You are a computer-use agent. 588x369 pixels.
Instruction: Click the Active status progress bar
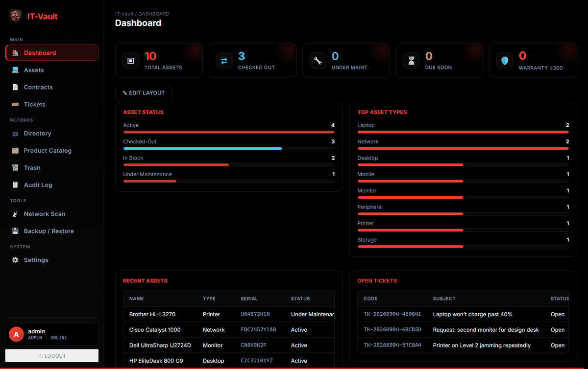click(229, 132)
